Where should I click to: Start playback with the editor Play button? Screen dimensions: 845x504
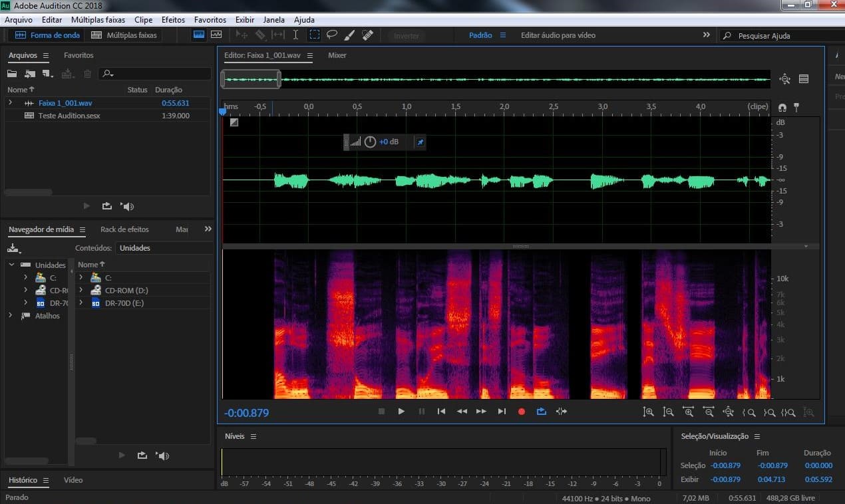pyautogui.click(x=401, y=412)
